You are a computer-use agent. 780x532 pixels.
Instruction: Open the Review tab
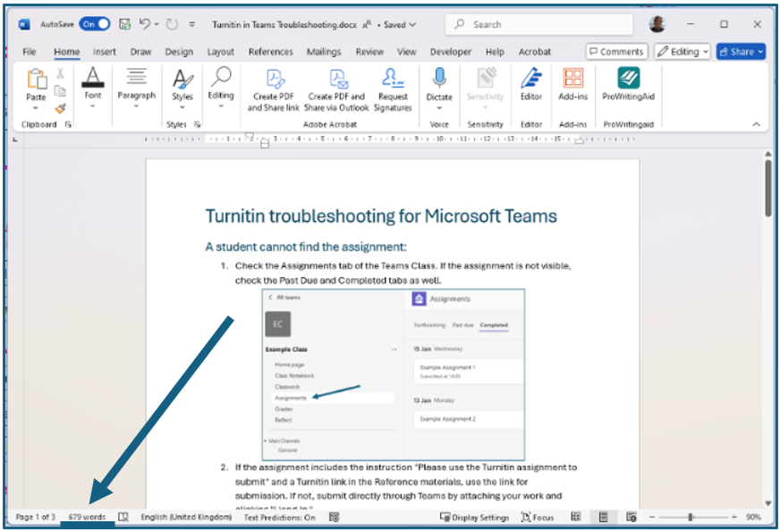click(x=369, y=52)
